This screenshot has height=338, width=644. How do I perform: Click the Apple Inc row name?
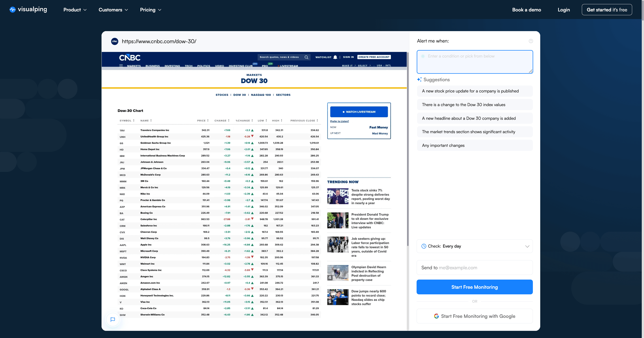(x=146, y=245)
